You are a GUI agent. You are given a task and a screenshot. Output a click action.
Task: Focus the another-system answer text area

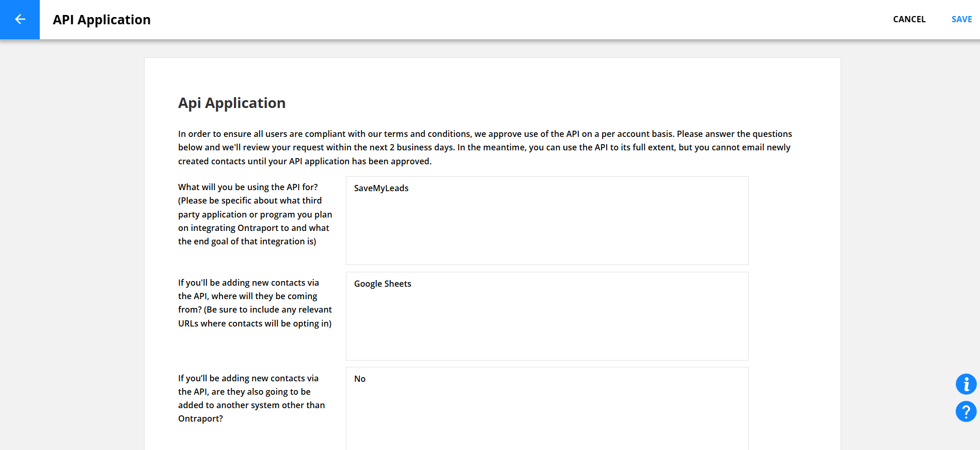click(x=547, y=413)
